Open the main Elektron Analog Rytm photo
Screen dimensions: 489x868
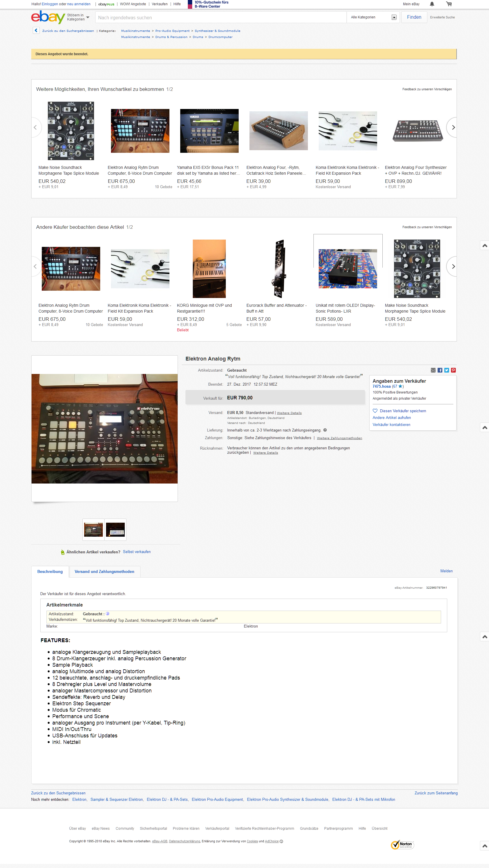click(105, 429)
